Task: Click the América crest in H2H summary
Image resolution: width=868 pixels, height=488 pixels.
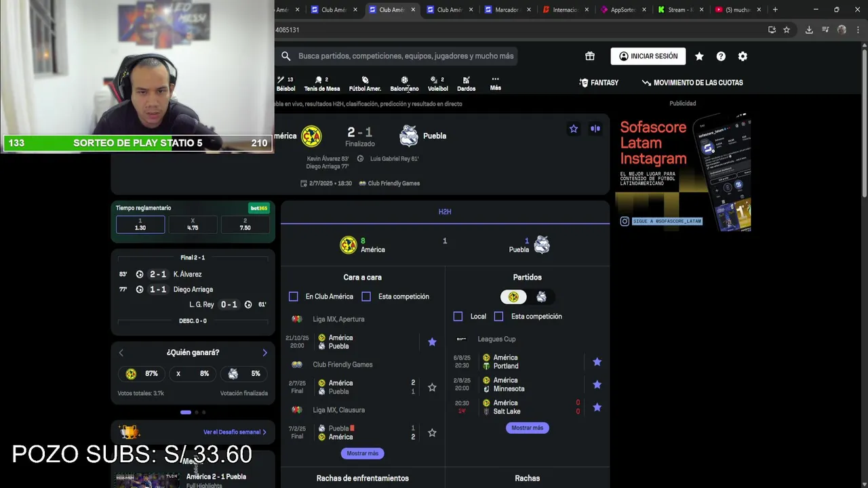Action: click(349, 245)
